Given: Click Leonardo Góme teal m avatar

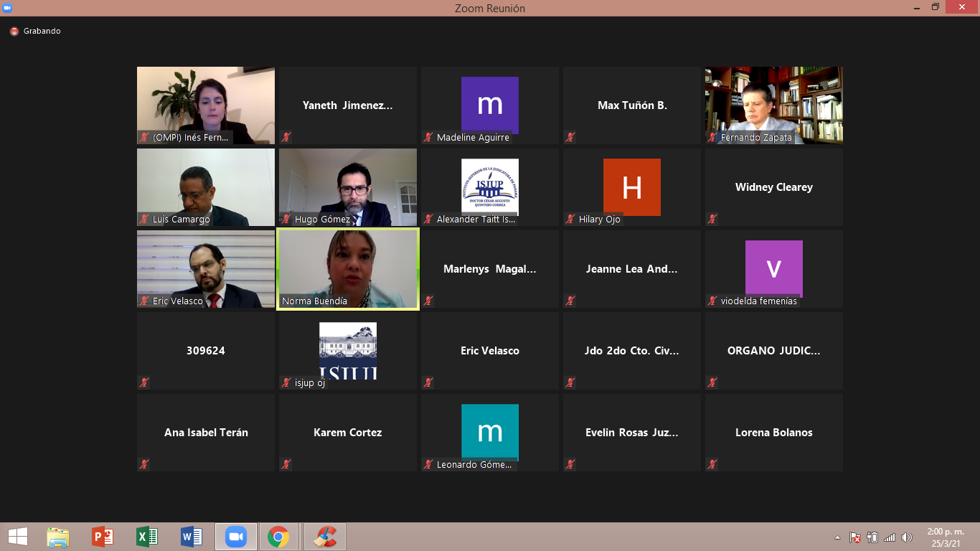Looking at the screenshot, I should click(490, 432).
